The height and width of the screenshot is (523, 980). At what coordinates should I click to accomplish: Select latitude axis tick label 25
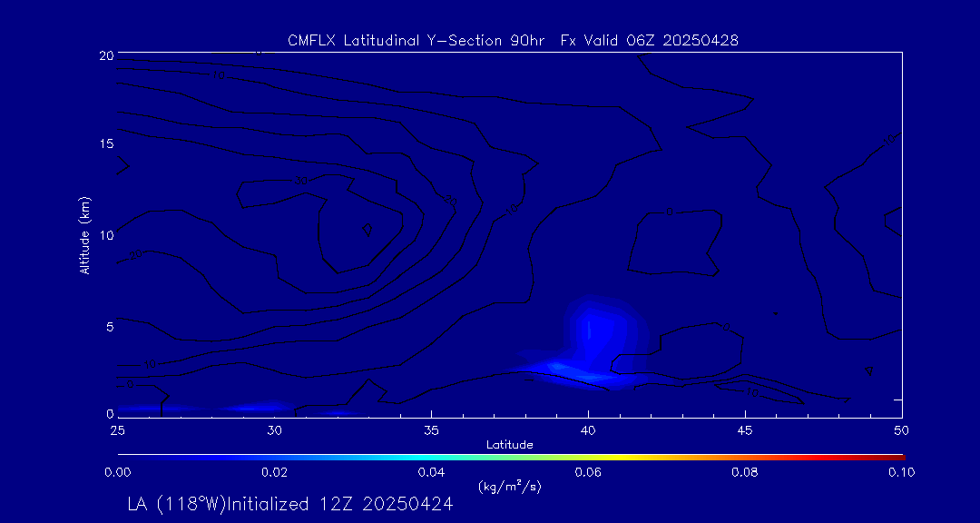tap(117, 430)
